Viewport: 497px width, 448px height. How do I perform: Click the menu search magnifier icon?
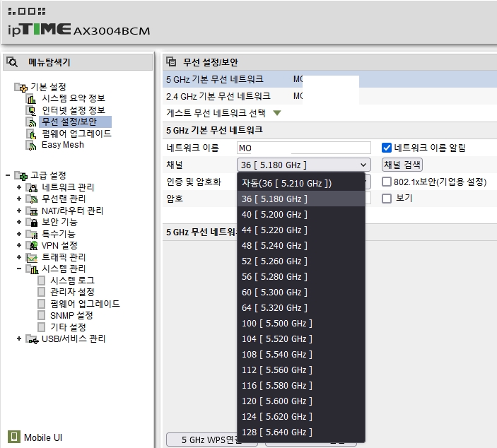12,61
